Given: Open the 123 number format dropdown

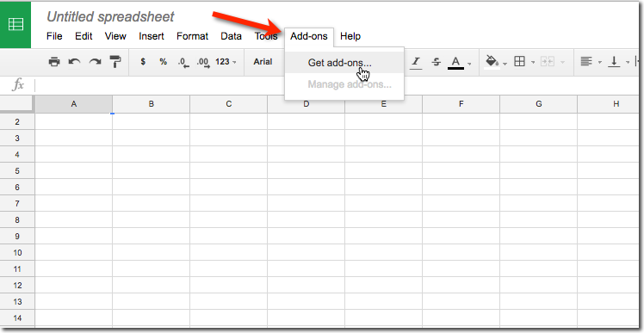Looking at the screenshot, I should pos(226,62).
